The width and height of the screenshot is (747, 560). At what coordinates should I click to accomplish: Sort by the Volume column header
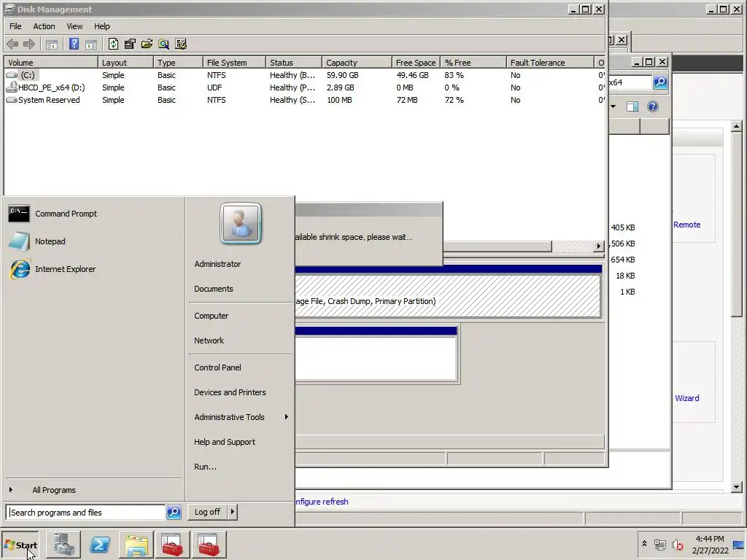(x=50, y=63)
